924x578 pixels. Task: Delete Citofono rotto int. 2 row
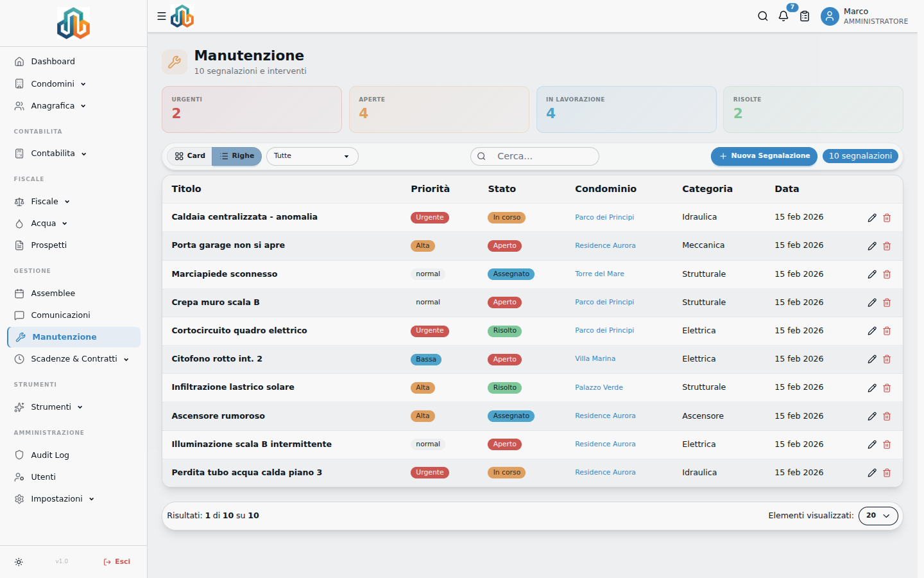[887, 359]
